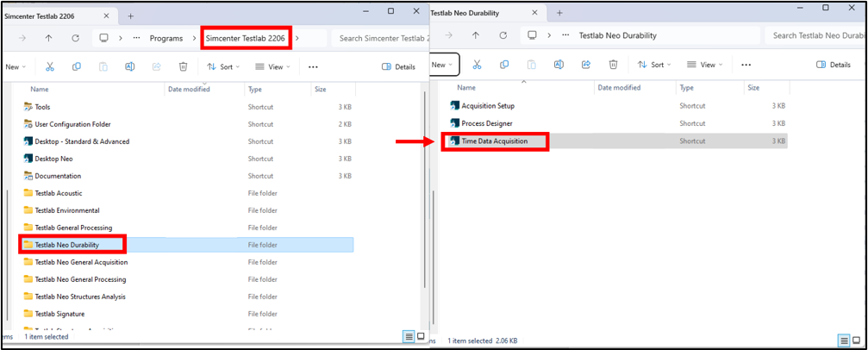Image resolution: width=868 pixels, height=350 pixels.
Task: Go up one folder in Testlab Neo Durability window
Action: 476,34
